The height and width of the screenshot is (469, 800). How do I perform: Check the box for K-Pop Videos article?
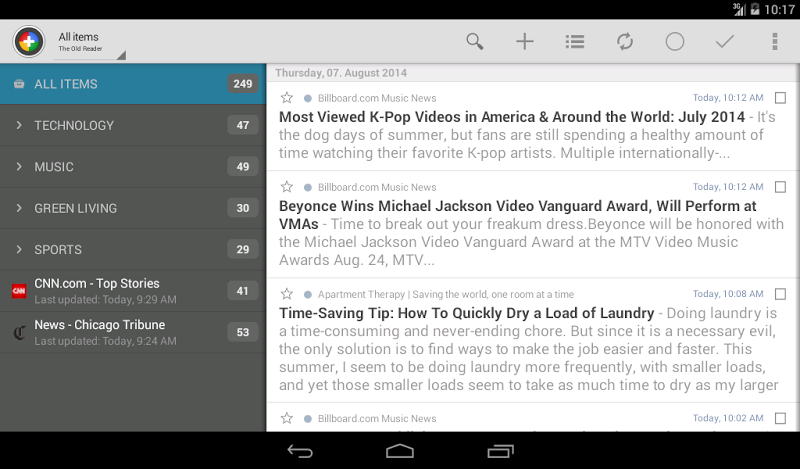pos(780,98)
